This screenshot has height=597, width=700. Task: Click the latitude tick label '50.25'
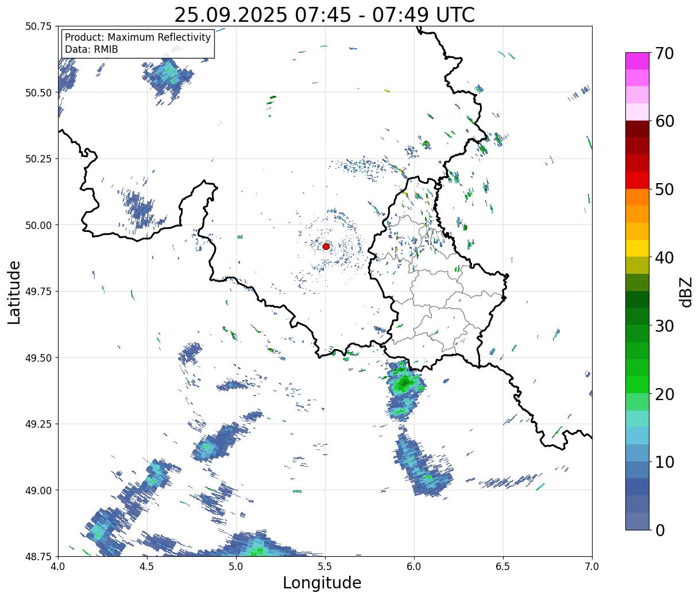click(x=38, y=159)
